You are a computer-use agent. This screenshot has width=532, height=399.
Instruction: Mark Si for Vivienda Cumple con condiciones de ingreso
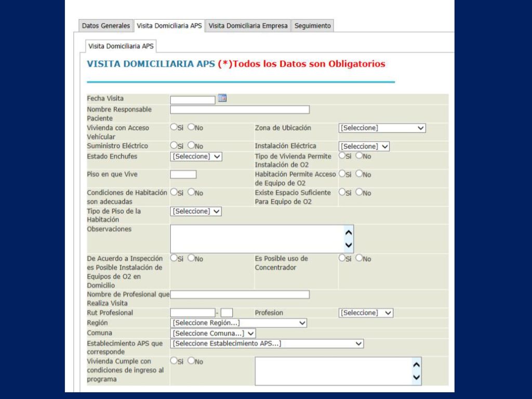tap(174, 361)
